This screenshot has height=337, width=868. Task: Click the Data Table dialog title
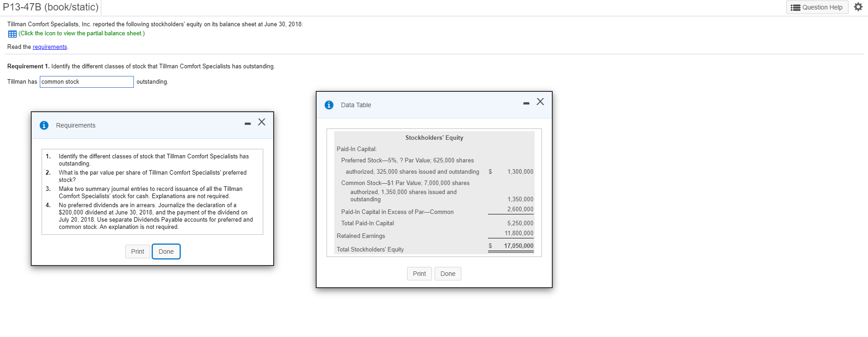[356, 105]
